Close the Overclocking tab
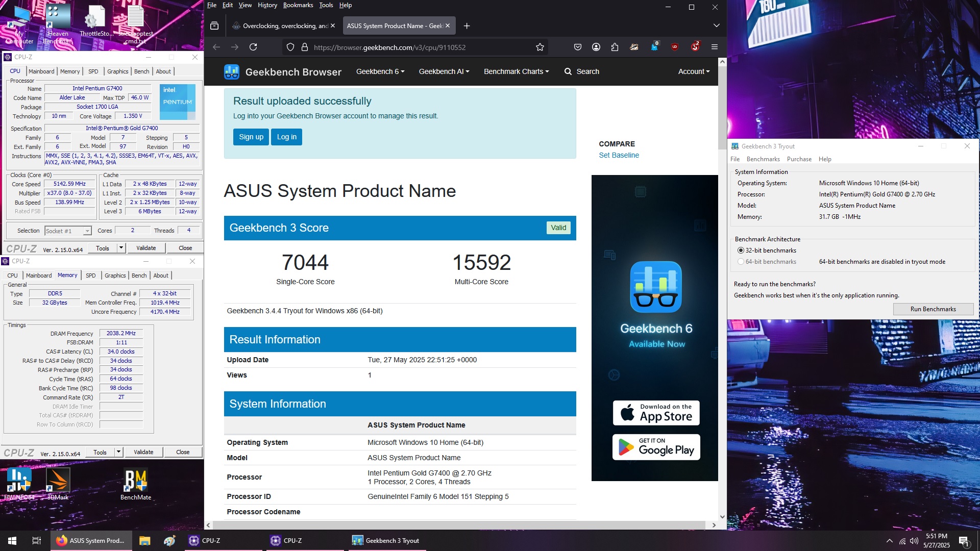The height and width of the screenshot is (551, 980). (x=333, y=26)
